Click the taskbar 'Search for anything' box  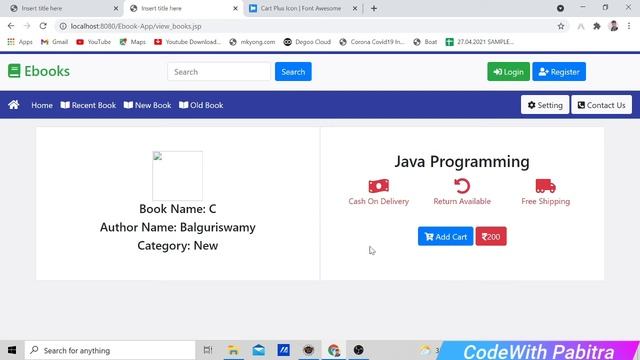110,350
